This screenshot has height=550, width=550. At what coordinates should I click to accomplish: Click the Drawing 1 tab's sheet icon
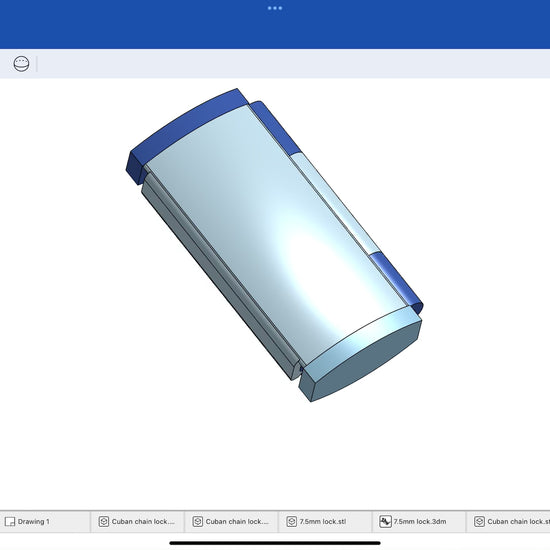(x=10, y=522)
